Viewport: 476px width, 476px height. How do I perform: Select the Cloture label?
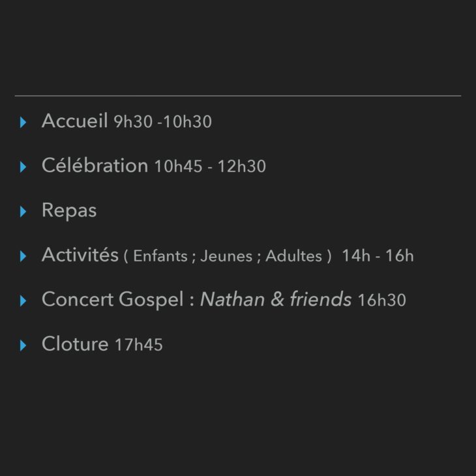tap(75, 344)
